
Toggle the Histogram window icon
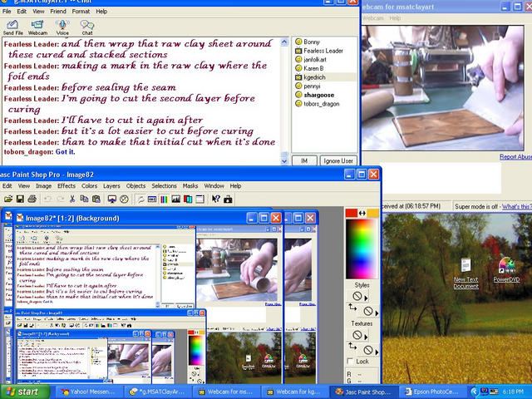175,199
